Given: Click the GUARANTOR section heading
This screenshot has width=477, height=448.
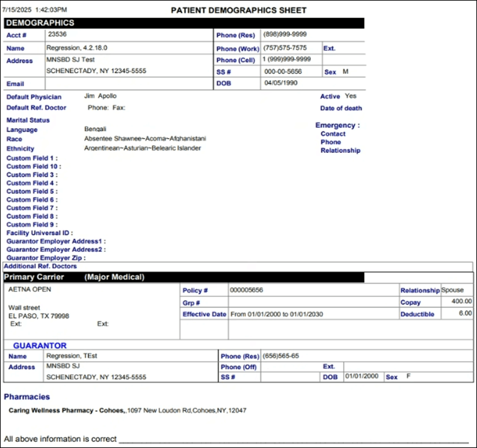Looking at the screenshot, I should tap(40, 345).
